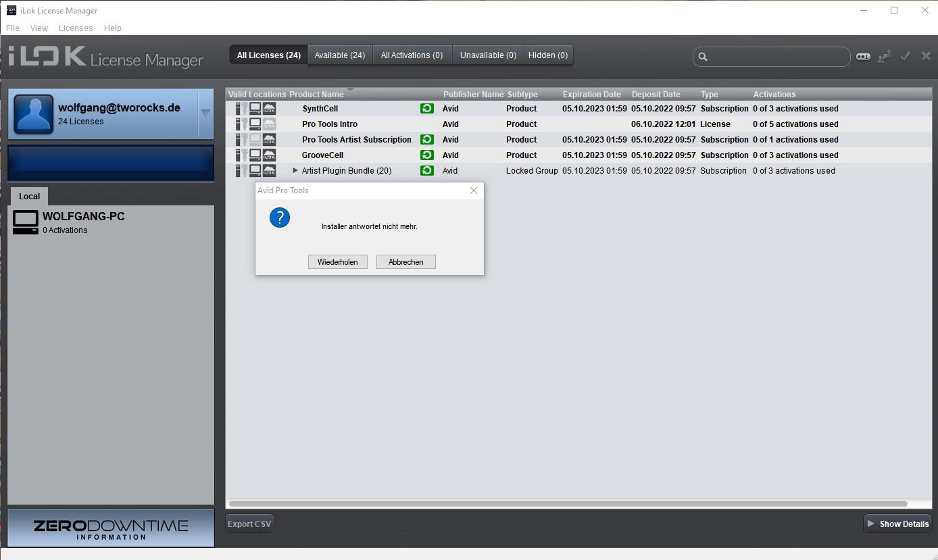
Task: Click the '24 Licenses' text under account
Action: click(x=81, y=122)
